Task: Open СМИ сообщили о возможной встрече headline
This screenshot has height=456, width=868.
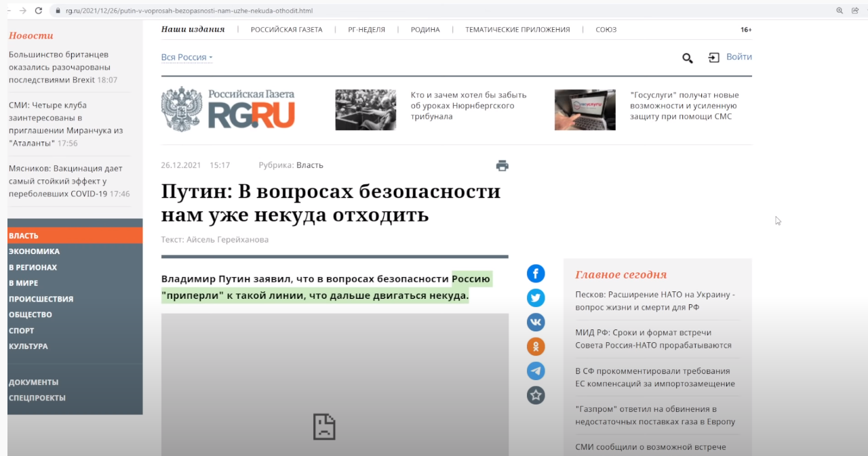Action: click(x=650, y=447)
